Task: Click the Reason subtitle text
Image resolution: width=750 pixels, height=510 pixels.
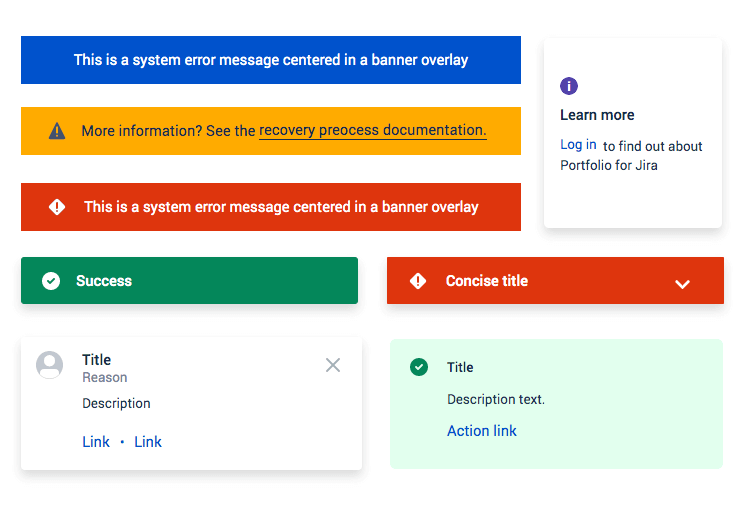Action: tap(105, 377)
